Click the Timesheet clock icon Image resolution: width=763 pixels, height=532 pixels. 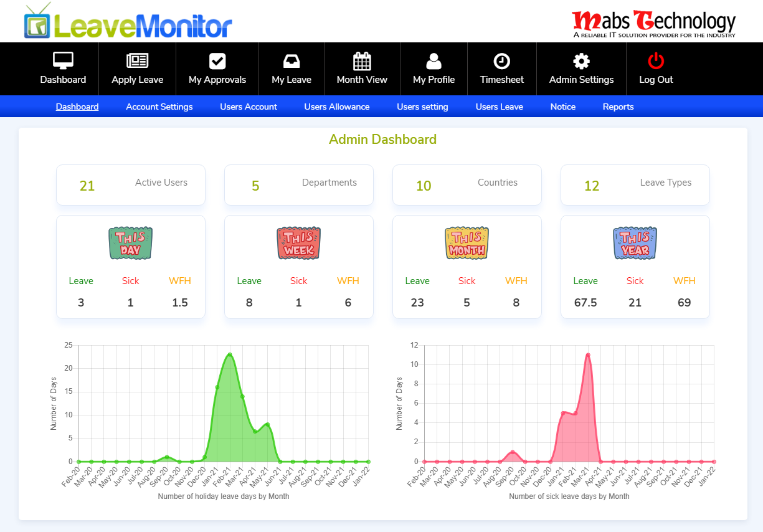(x=502, y=60)
